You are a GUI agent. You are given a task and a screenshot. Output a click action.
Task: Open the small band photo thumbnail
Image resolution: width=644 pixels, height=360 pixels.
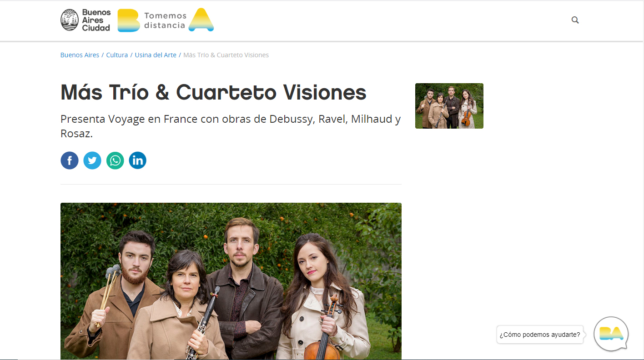tap(449, 106)
